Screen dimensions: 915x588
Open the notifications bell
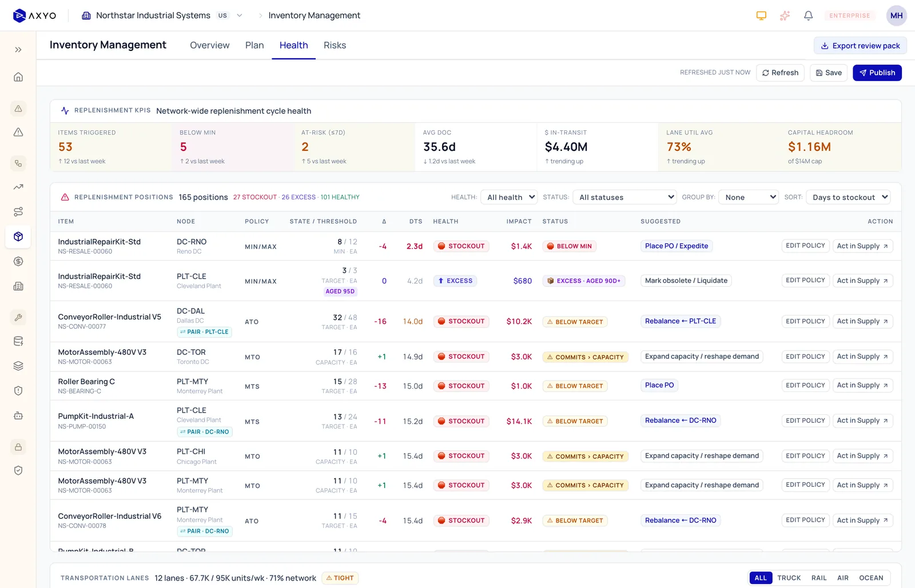808,15
